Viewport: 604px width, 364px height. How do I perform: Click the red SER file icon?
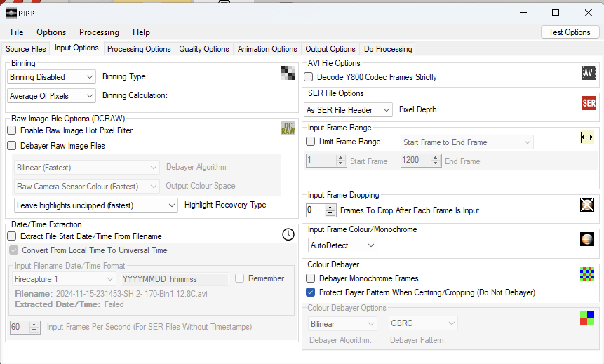tap(589, 103)
